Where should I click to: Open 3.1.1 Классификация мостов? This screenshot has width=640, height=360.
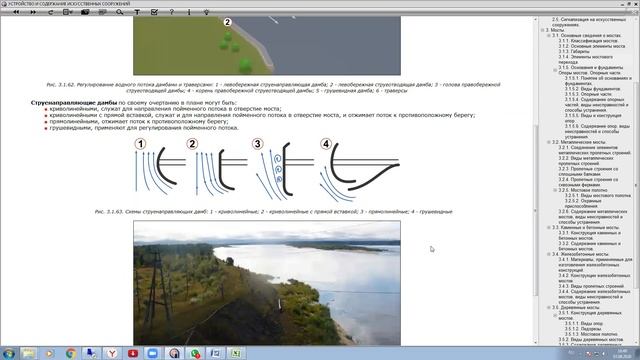(x=588, y=41)
